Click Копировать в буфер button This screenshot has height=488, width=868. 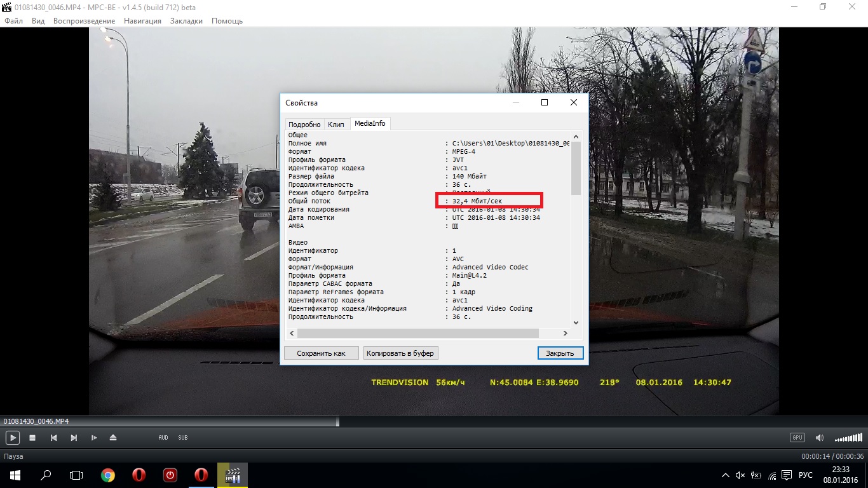[x=400, y=353]
